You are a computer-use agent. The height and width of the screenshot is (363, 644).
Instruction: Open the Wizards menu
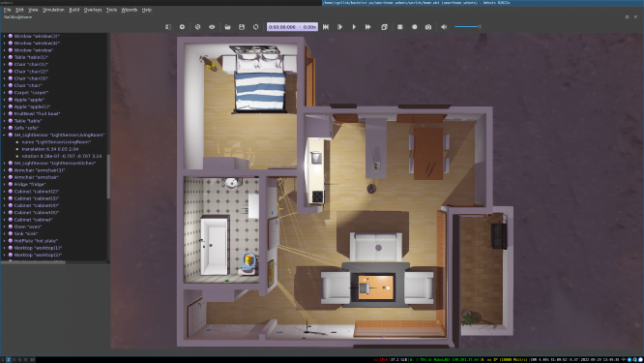(129, 10)
